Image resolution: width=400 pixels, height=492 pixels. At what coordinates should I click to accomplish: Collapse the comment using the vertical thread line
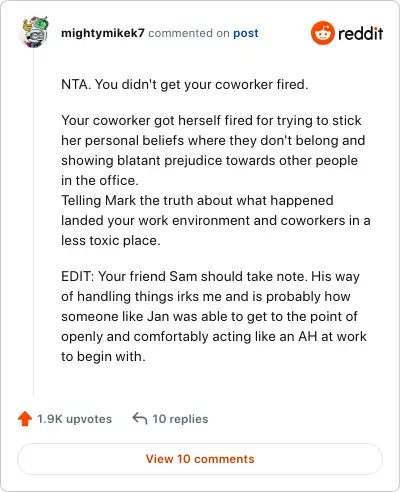pyautogui.click(x=33, y=222)
